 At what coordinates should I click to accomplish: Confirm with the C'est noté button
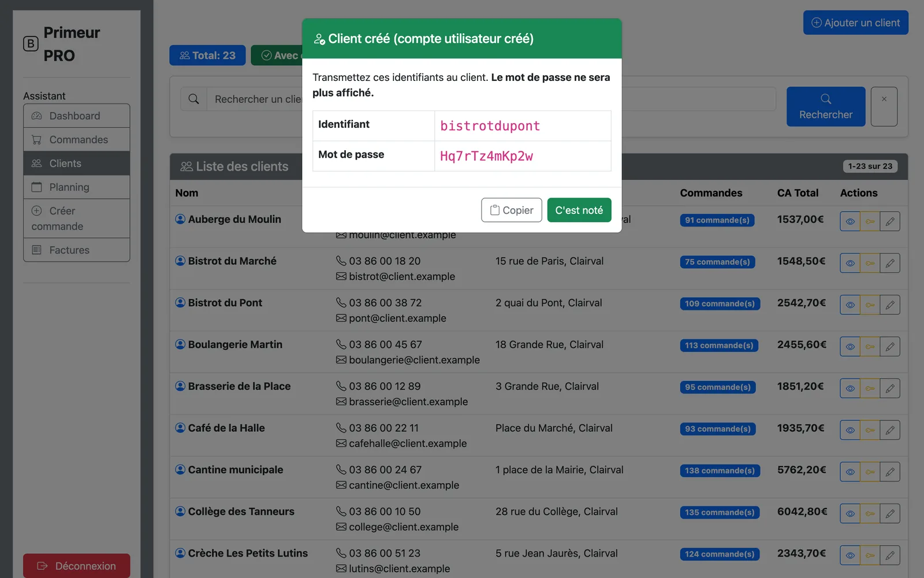579,210
